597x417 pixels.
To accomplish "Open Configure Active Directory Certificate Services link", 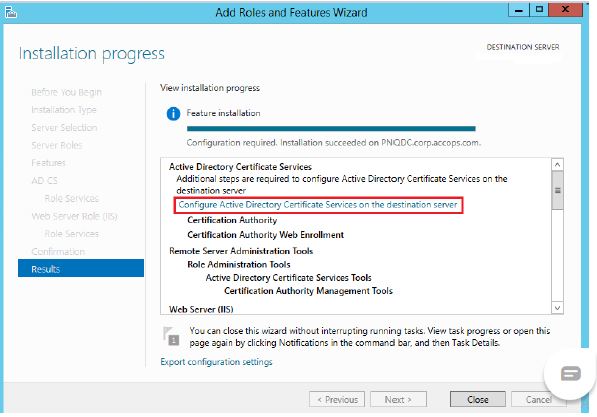I will (x=318, y=205).
